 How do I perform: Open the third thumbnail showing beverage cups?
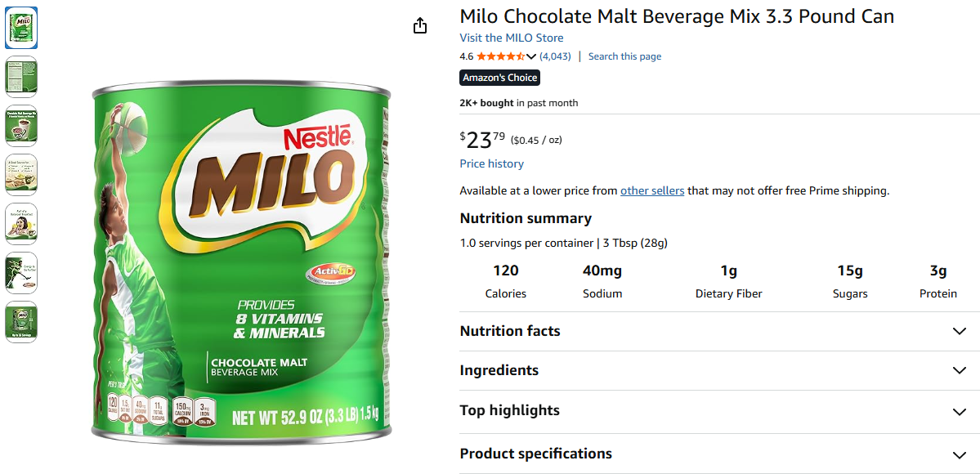pyautogui.click(x=21, y=126)
